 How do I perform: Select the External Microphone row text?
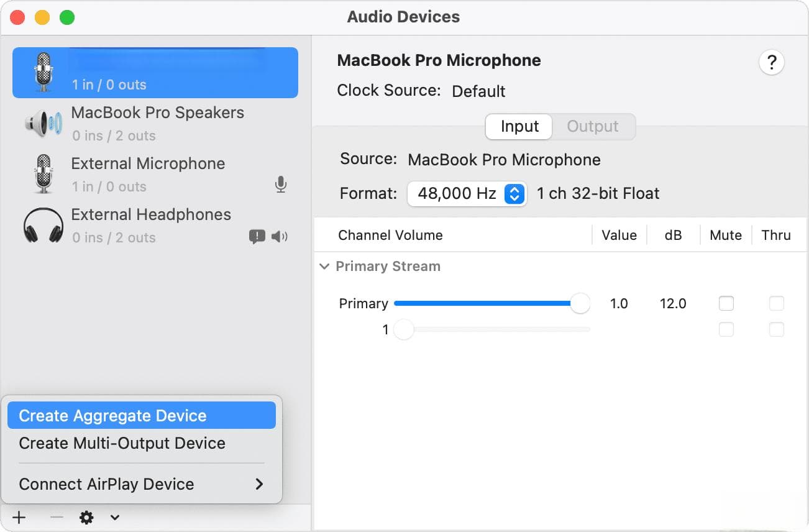coord(148,163)
